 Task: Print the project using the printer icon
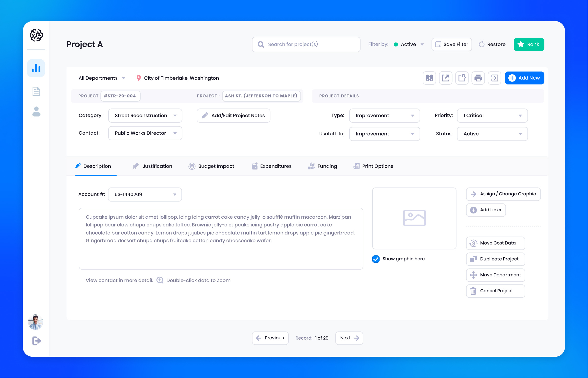click(478, 78)
